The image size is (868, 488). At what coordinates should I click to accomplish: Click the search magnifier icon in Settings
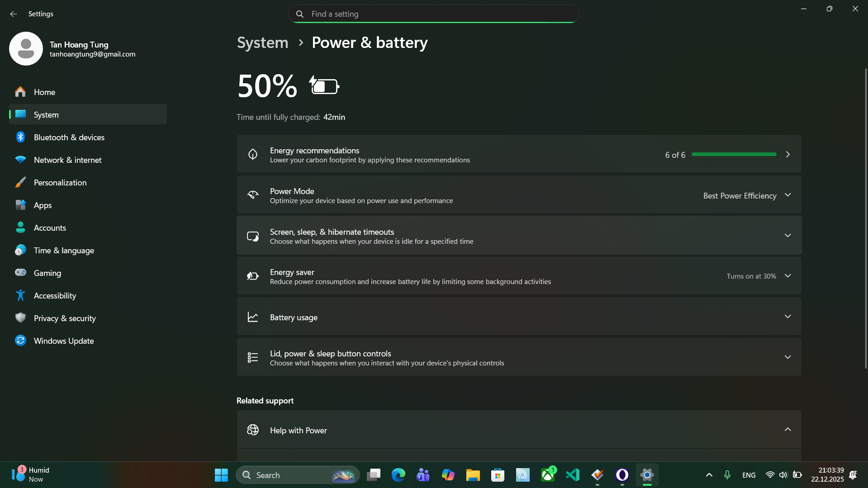click(299, 14)
